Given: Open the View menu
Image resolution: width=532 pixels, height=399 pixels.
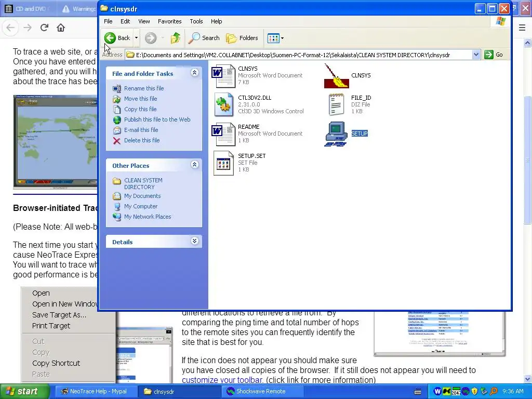Looking at the screenshot, I should click(144, 21).
